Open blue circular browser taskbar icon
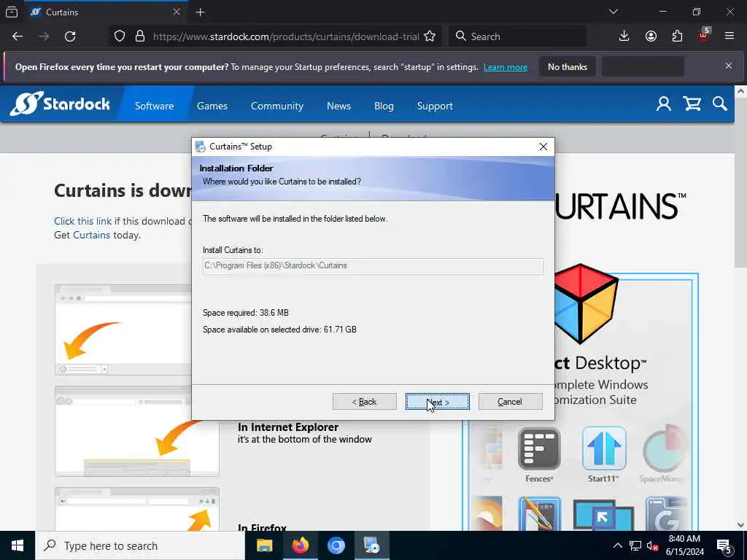 [x=336, y=545]
